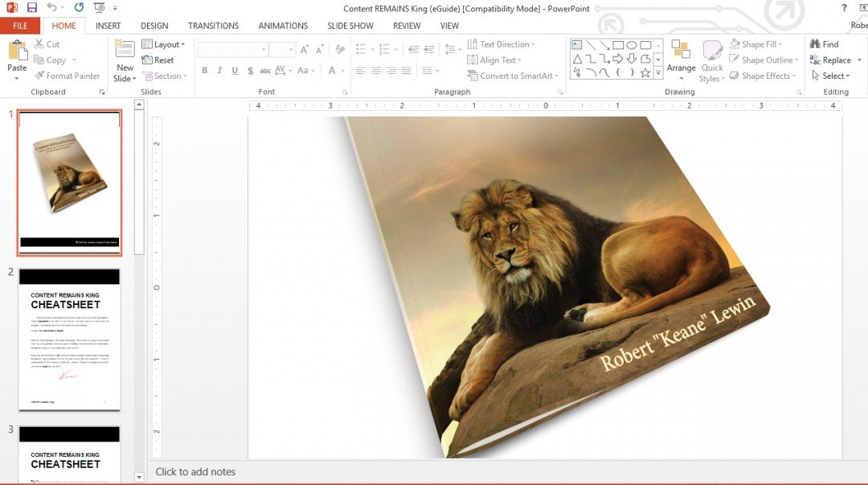Screen dimensions: 868x485
Task: Click the Reset slide button
Action: click(x=158, y=60)
